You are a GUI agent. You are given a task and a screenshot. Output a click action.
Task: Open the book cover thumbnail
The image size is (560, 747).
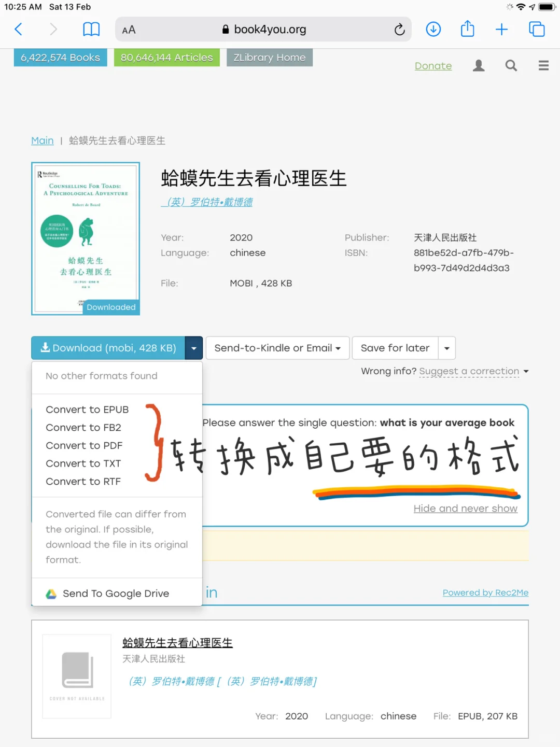(86, 238)
